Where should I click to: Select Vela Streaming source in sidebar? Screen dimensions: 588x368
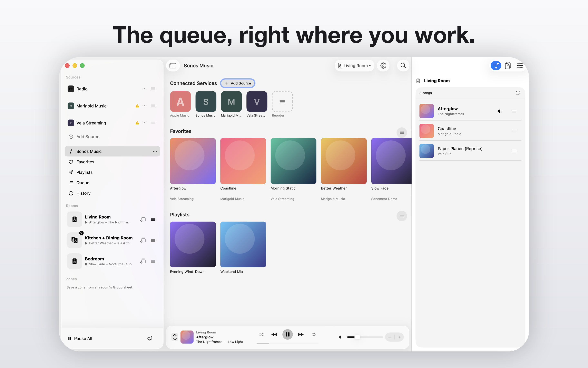click(x=112, y=123)
